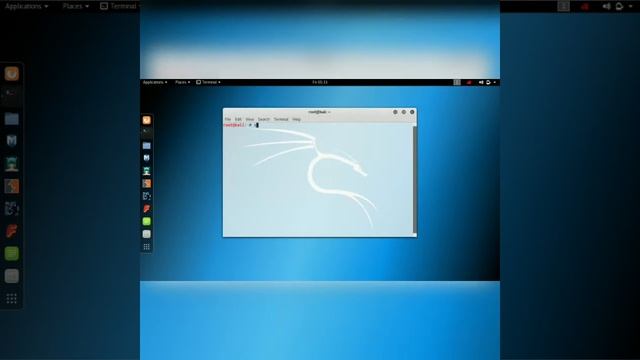Open Terminal menu in the terminal window menubar
Viewport: 640px width, 360px height.
tap(281, 119)
